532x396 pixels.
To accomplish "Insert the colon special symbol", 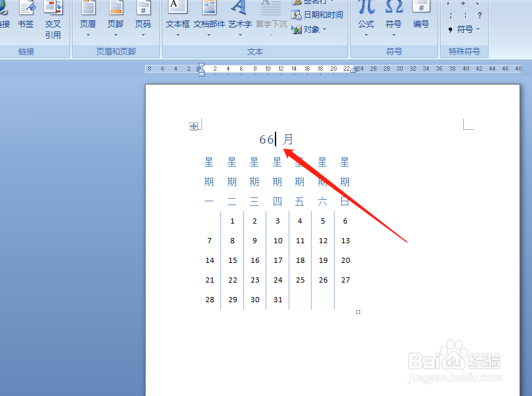I will click(465, 16).
